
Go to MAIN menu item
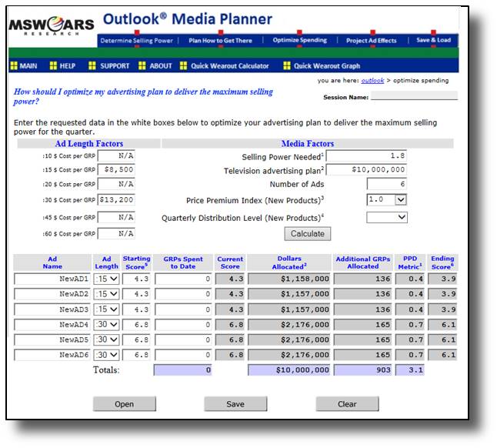tap(28, 66)
